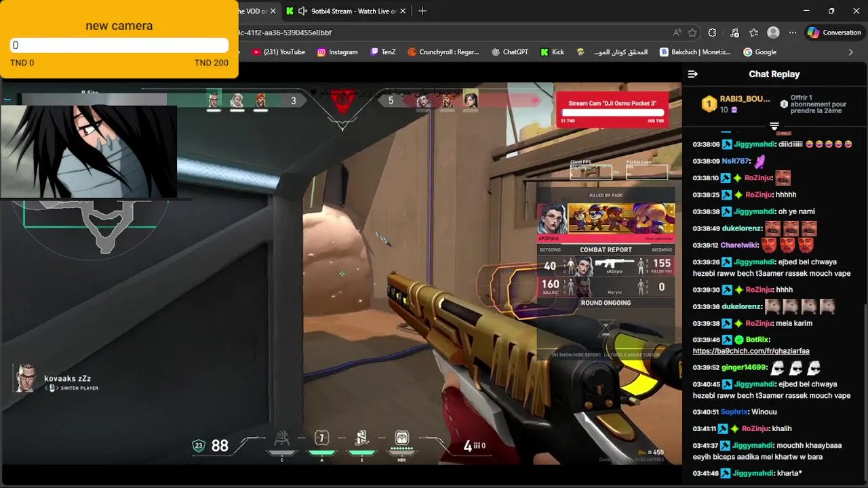This screenshot has height=488, width=868.
Task: Open the media control icon in the toolbar
Action: [734, 33]
